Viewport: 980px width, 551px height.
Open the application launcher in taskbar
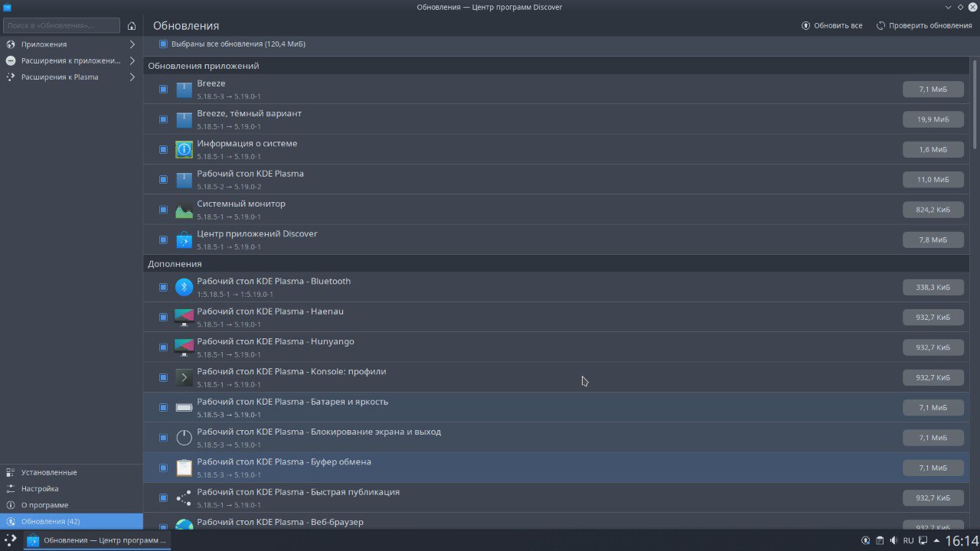[x=11, y=540]
